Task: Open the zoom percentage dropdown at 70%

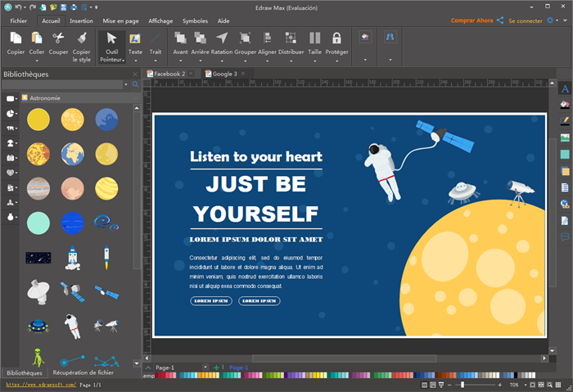Action: pos(525,385)
